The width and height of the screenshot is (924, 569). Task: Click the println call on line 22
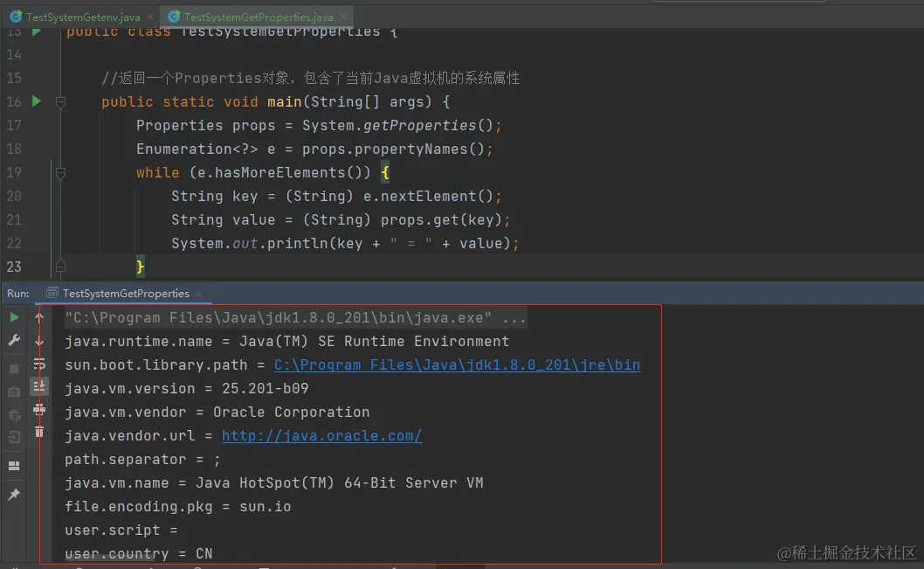pos(298,244)
